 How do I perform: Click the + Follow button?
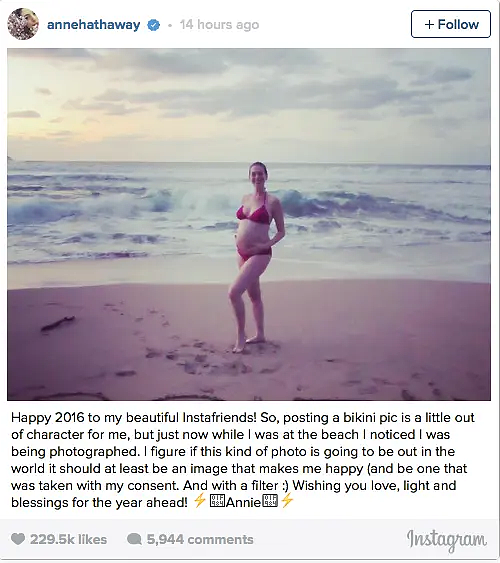(451, 24)
